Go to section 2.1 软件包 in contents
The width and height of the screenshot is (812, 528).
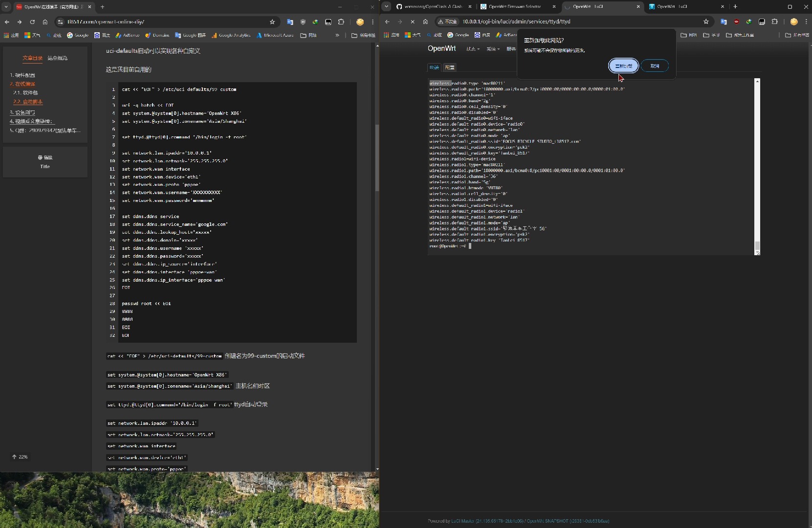coord(25,92)
